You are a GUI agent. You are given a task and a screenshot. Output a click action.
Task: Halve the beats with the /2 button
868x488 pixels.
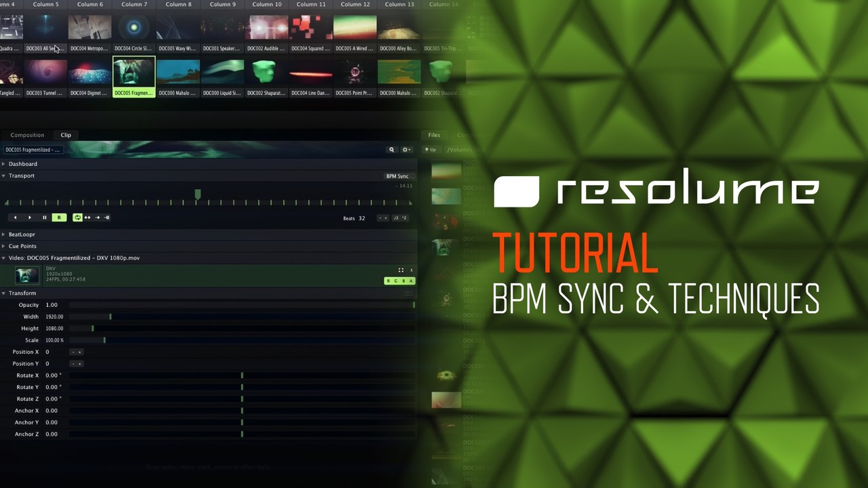click(396, 218)
